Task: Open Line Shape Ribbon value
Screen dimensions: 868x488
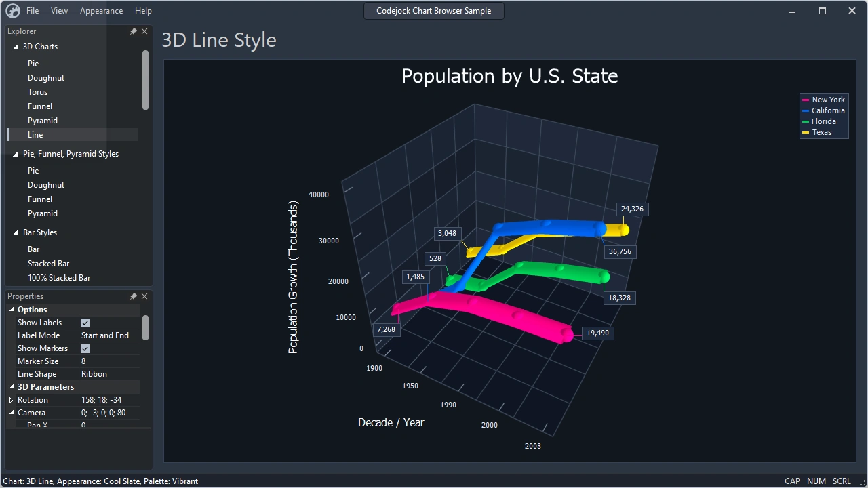Action: click(109, 374)
